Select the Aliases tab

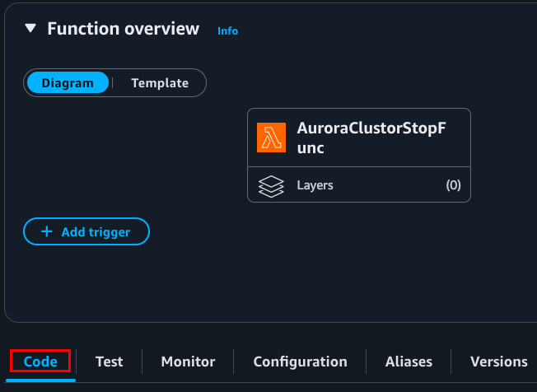coord(410,362)
